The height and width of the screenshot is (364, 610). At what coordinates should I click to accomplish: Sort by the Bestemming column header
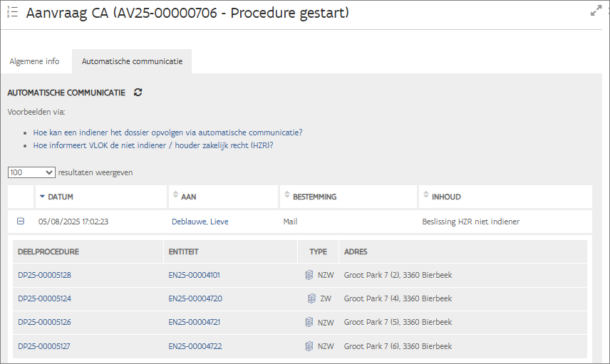(314, 197)
